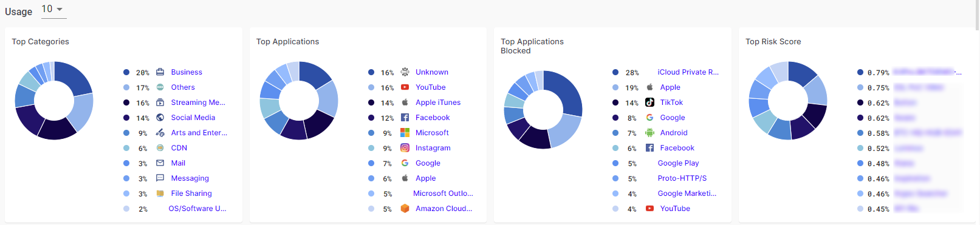
Task: Click the TikTok icon in Blocked applications
Action: 649,102
